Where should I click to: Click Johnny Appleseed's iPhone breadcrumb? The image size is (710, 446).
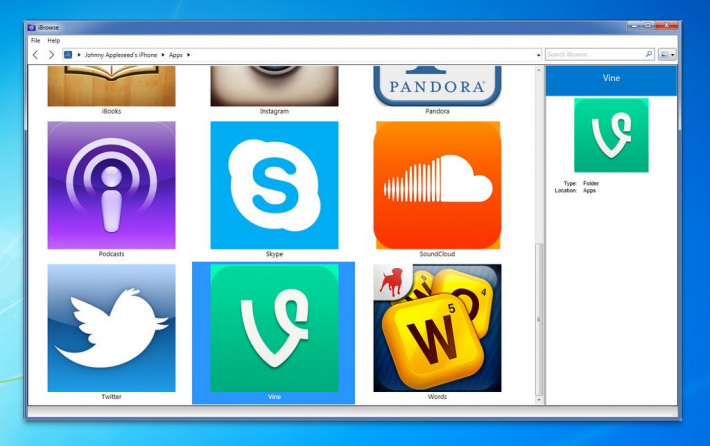click(121, 55)
